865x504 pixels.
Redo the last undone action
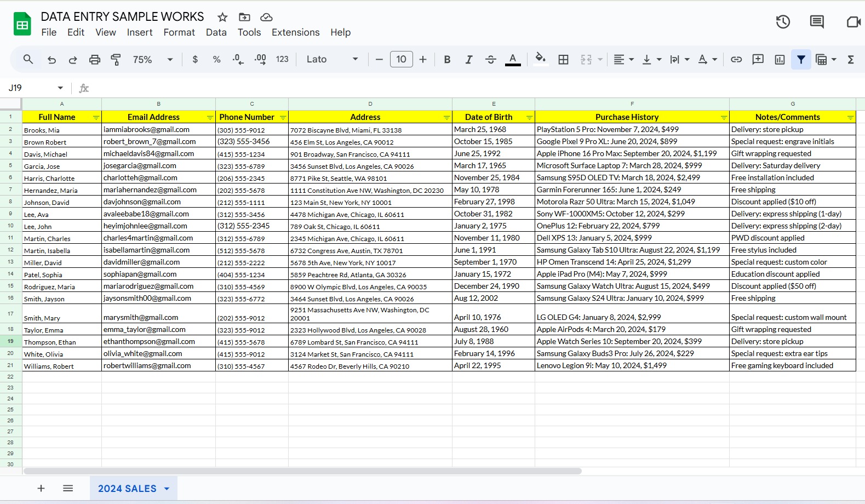point(73,59)
